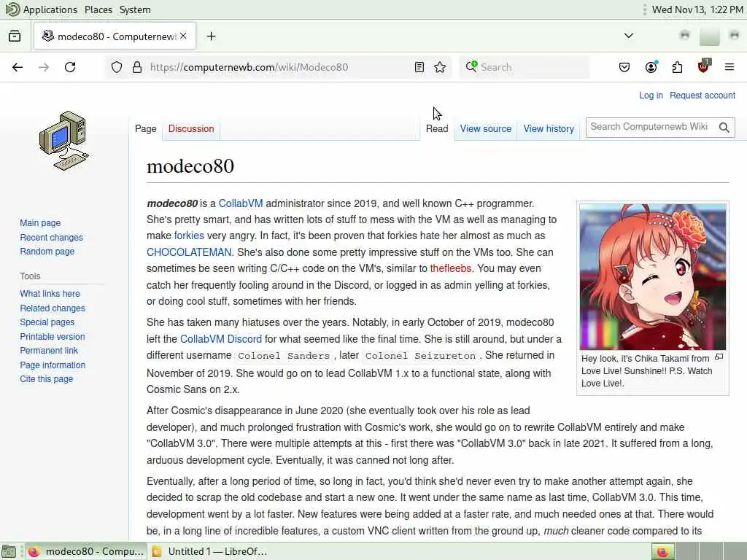
Task: Switch to Untitled 1 LibreOffice taskbar window
Action: point(210,551)
